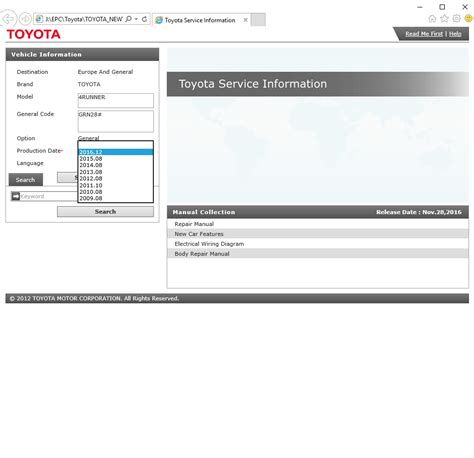Click the page icon in the address bar
The width and height of the screenshot is (474, 458).
[x=39, y=19]
